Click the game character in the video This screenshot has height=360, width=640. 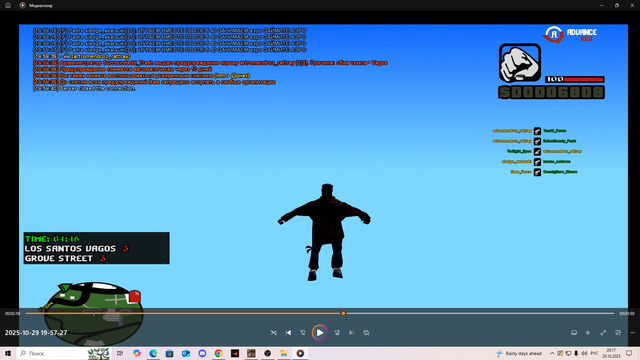324,232
